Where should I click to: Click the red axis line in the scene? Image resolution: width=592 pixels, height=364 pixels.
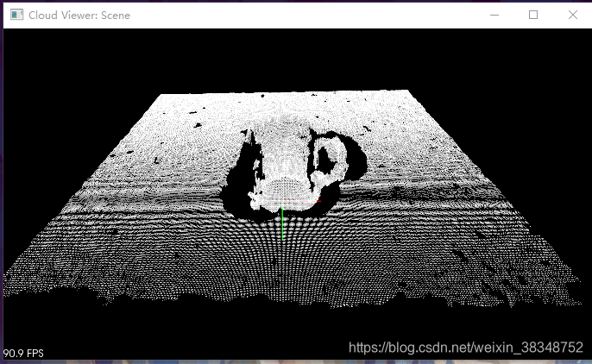(302, 202)
